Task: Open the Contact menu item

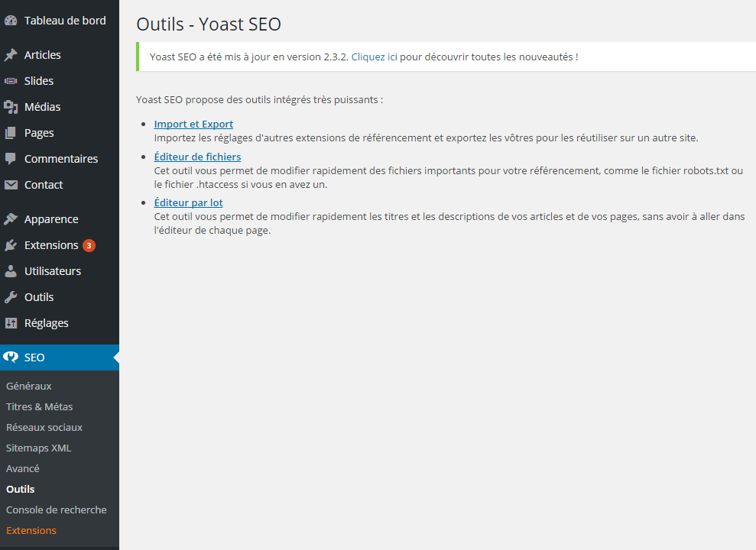Action: pyautogui.click(x=60, y=185)
